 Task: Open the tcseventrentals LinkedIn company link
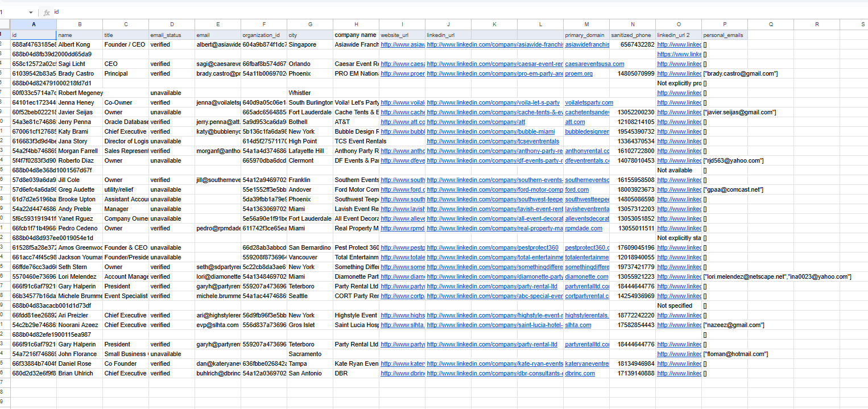pos(493,141)
